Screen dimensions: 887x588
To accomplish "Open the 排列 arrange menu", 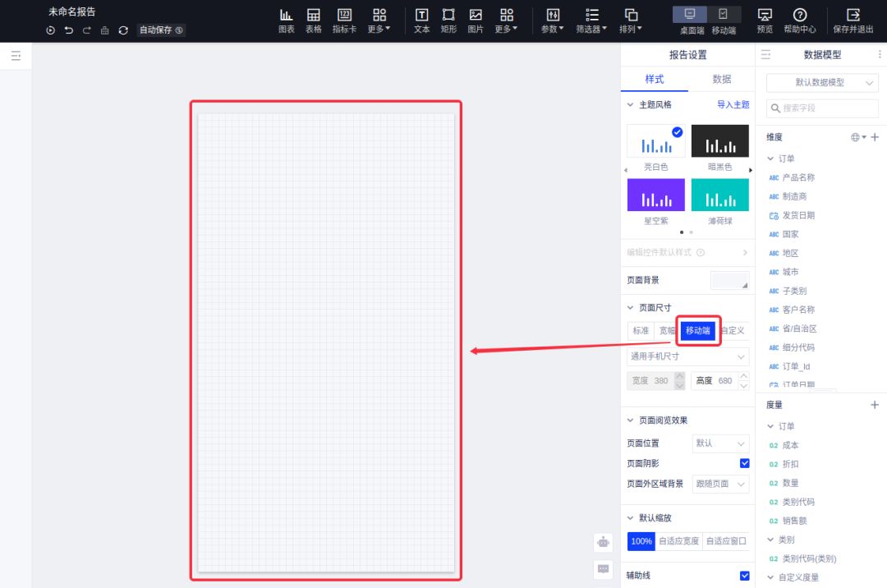I will (x=630, y=21).
